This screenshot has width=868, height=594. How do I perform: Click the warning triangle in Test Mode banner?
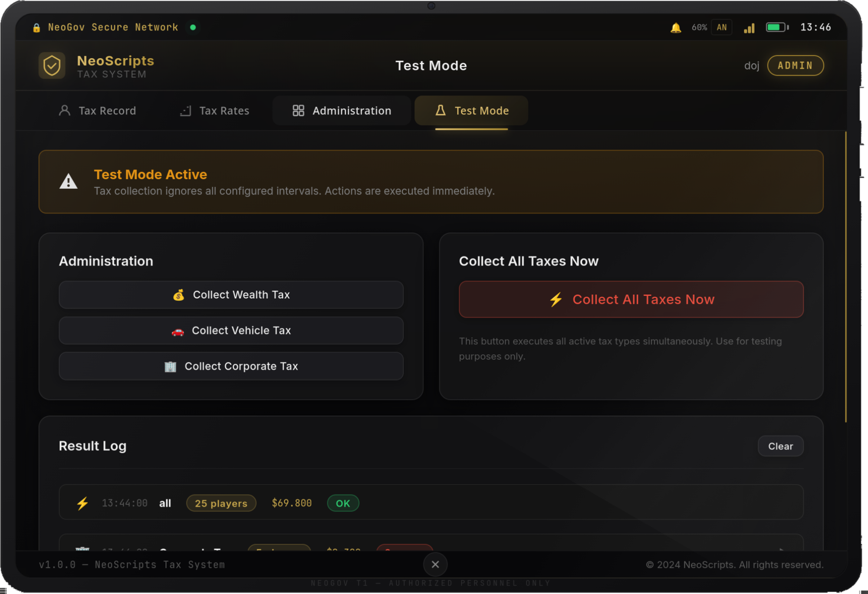tap(69, 181)
